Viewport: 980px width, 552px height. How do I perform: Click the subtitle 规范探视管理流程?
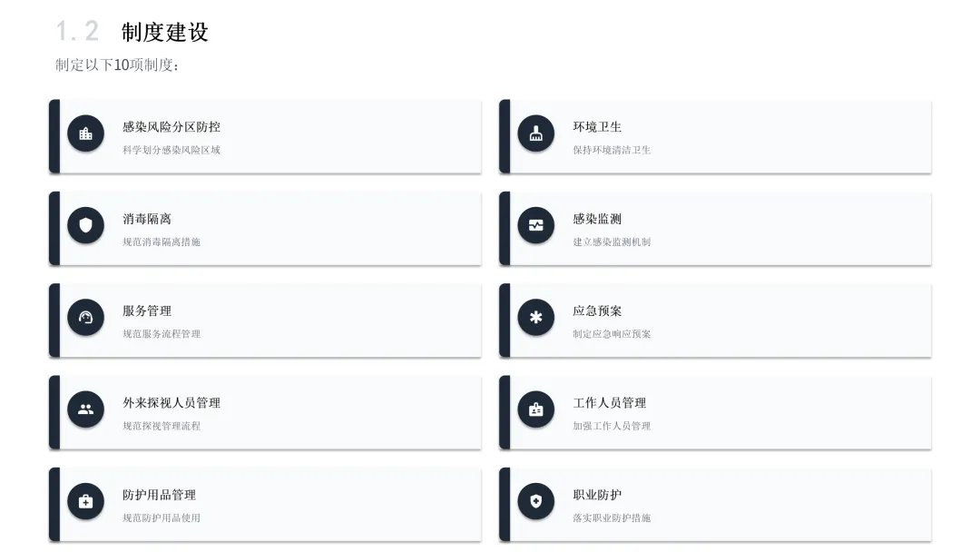click(162, 426)
